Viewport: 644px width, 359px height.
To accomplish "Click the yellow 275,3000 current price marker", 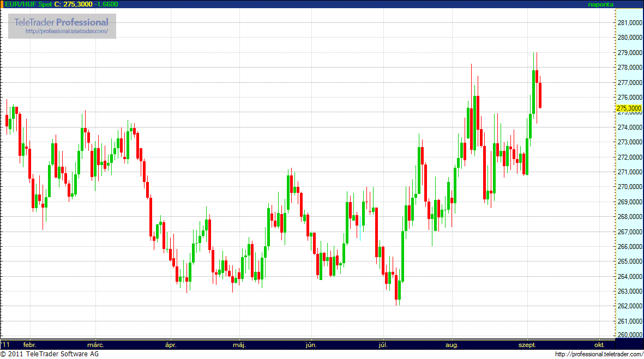I will (x=629, y=108).
